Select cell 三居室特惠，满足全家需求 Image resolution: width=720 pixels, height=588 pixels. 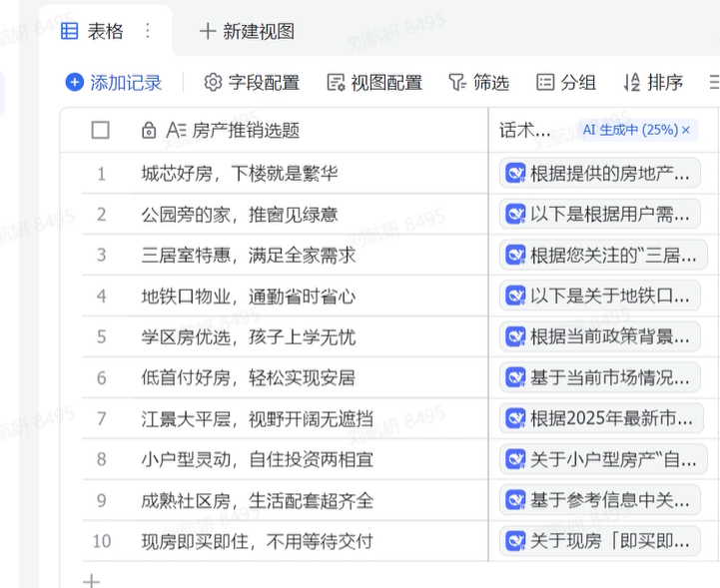[249, 256]
